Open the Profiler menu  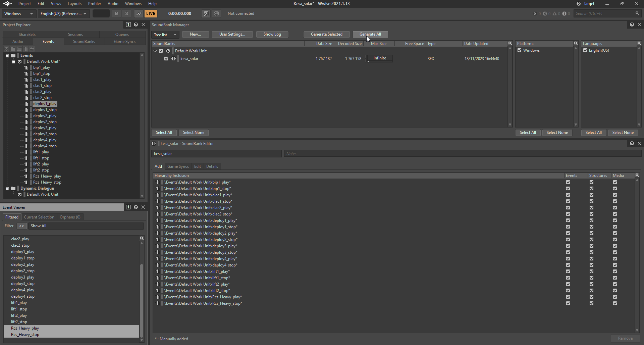pyautogui.click(x=94, y=4)
